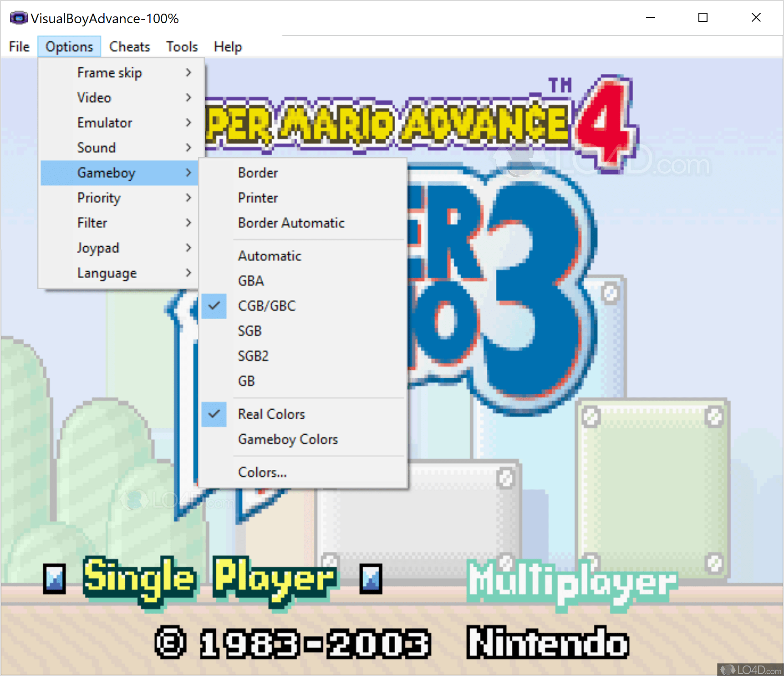
Task: Click the Multiplayer screen thumbnail icon
Action: (x=370, y=579)
